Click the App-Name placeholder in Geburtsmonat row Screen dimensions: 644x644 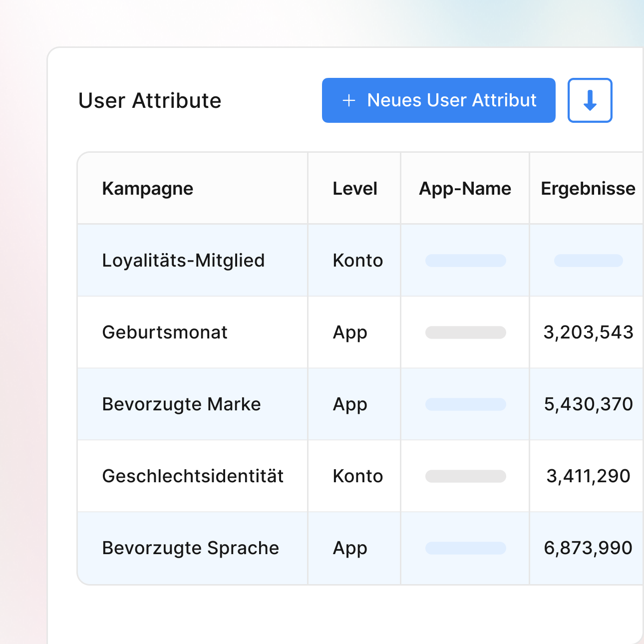(465, 332)
